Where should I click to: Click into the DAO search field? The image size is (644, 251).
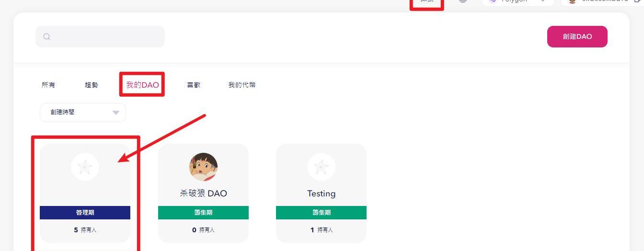tap(106, 37)
